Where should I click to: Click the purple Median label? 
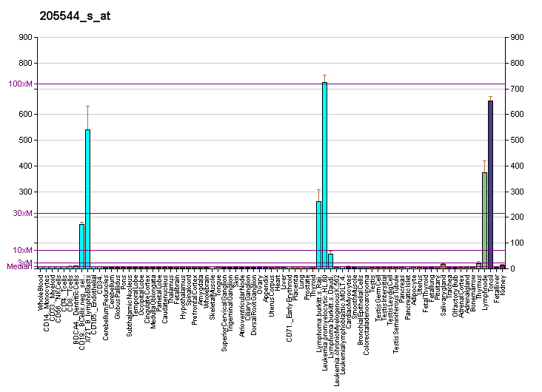(x=20, y=266)
